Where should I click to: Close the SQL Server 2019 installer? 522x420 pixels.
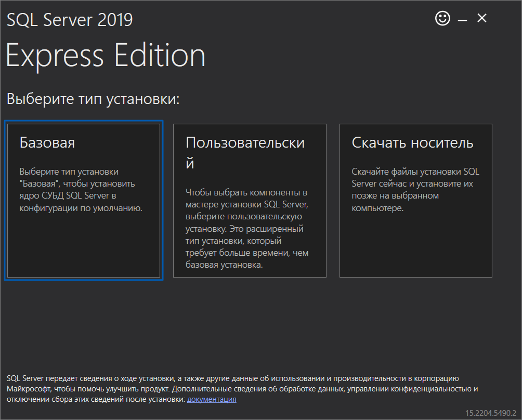[x=482, y=18]
